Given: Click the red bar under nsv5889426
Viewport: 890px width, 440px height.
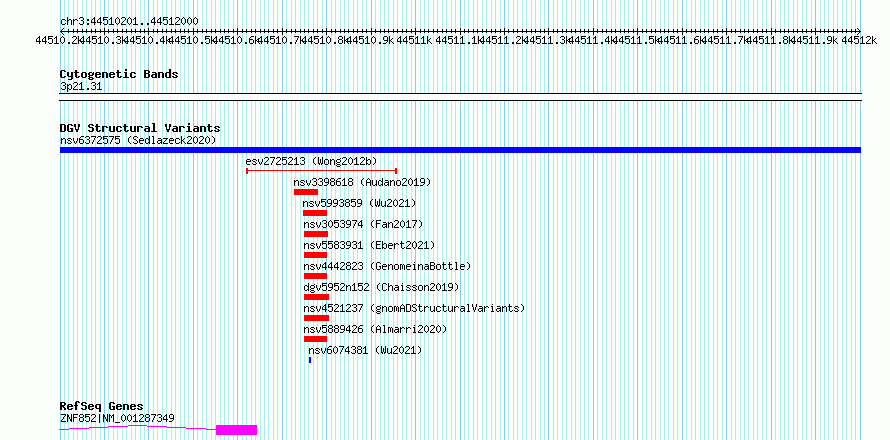Looking at the screenshot, I should (316, 339).
